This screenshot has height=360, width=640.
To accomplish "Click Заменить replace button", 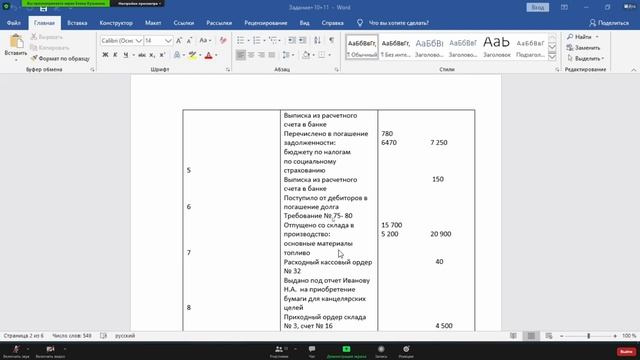I will [583, 48].
